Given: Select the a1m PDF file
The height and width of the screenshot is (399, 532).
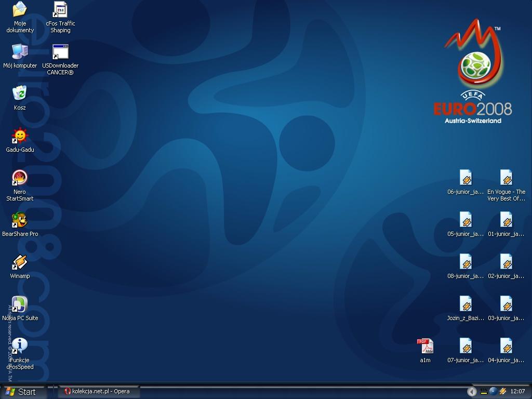Looking at the screenshot, I should 425,347.
